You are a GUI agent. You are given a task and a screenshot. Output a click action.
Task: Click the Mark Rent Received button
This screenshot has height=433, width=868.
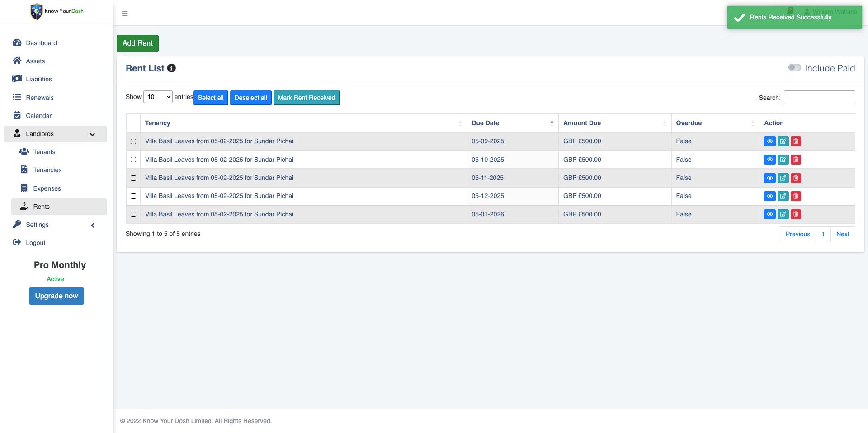[307, 98]
